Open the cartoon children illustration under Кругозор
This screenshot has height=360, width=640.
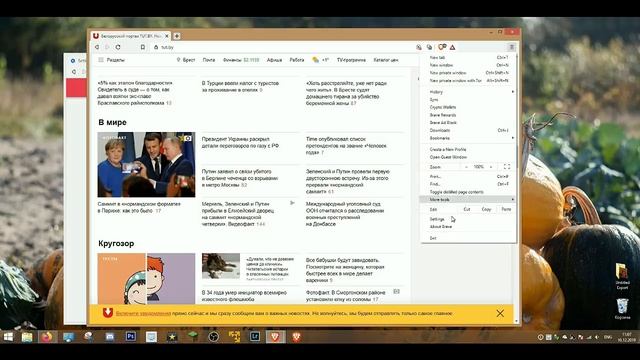(x=146, y=279)
